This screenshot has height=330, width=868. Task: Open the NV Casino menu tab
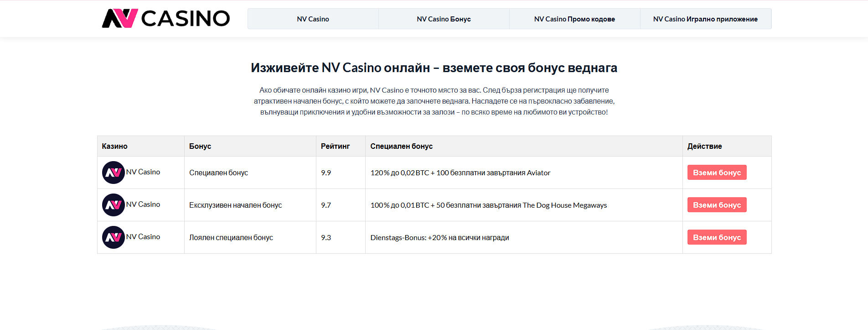(313, 19)
